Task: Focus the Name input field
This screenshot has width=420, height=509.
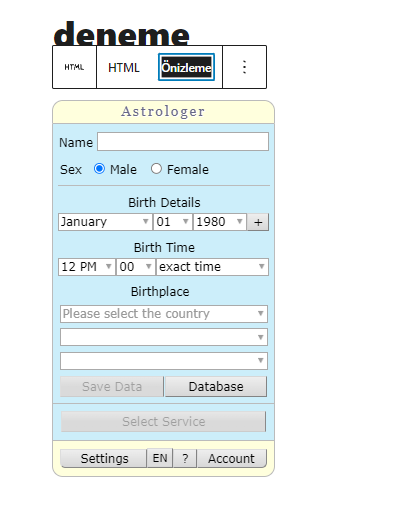Action: 183,141
